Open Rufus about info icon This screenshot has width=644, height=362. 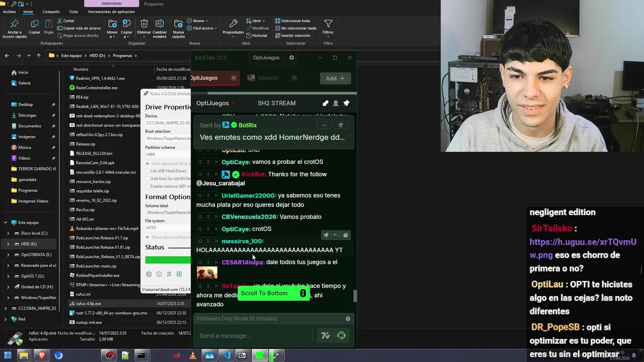[x=159, y=274]
